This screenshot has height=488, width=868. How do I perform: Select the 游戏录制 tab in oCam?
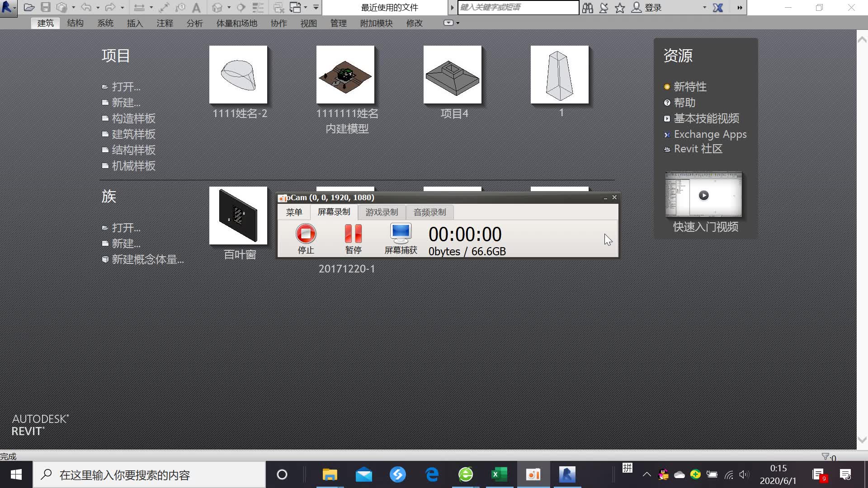coord(382,212)
